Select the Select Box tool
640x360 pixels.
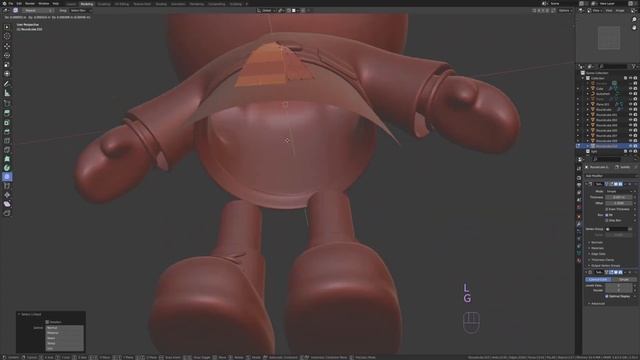tap(7, 27)
